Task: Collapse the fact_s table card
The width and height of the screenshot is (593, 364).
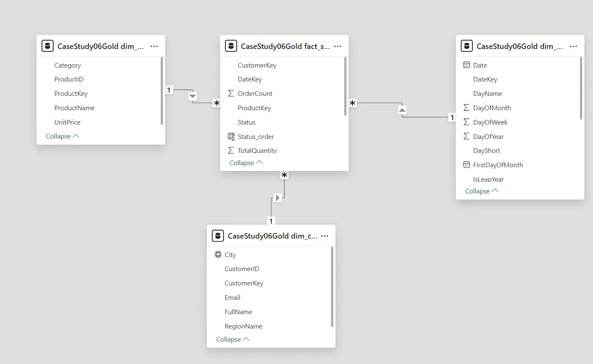Action: pyautogui.click(x=246, y=163)
